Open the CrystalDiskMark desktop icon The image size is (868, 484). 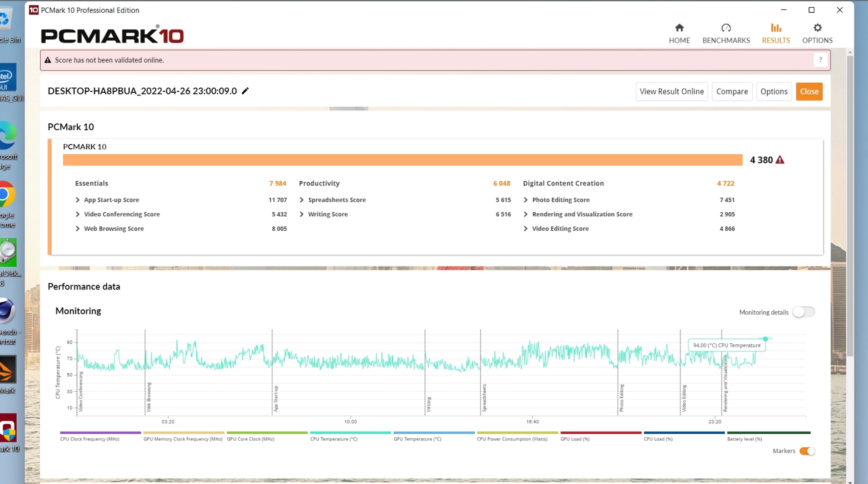[x=8, y=262]
